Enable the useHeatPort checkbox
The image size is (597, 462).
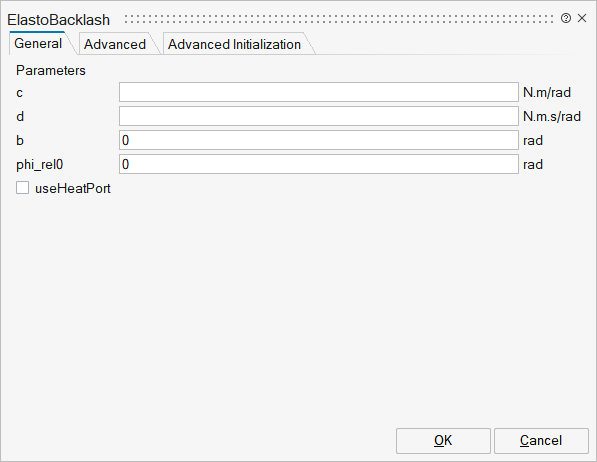click(22, 188)
